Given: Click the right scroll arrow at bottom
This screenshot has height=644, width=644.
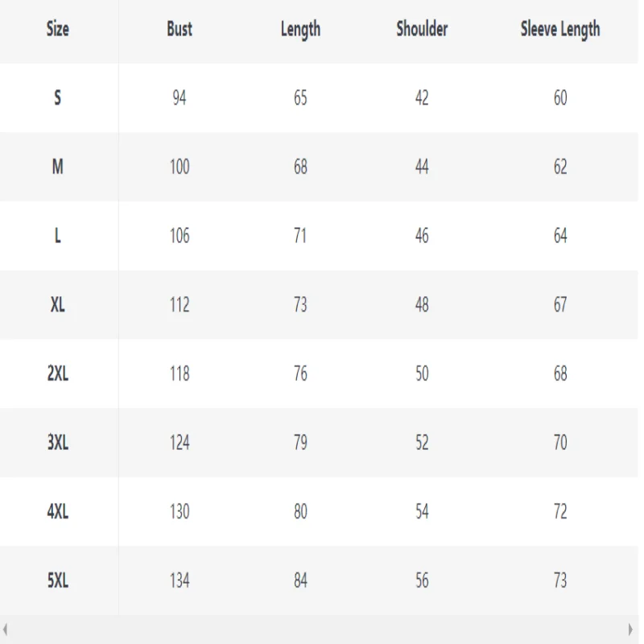Looking at the screenshot, I should tap(630, 629).
